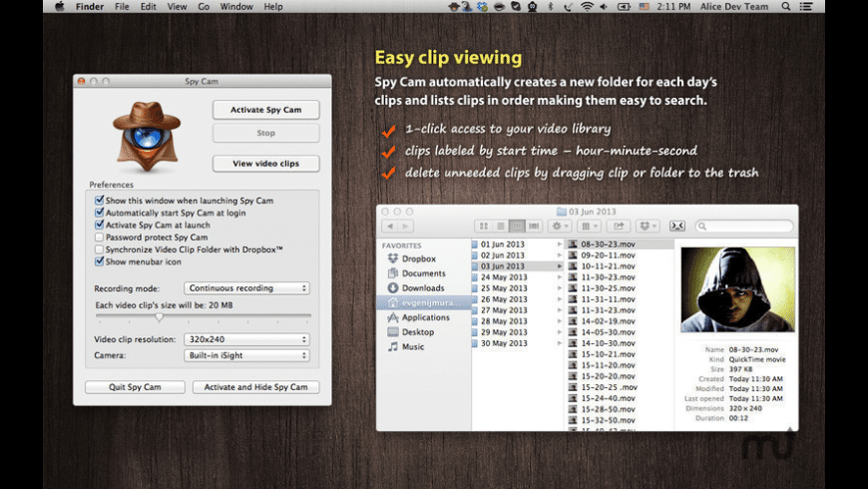Open the Go menu in menu bar
This screenshot has width=868, height=489.
tap(204, 7)
